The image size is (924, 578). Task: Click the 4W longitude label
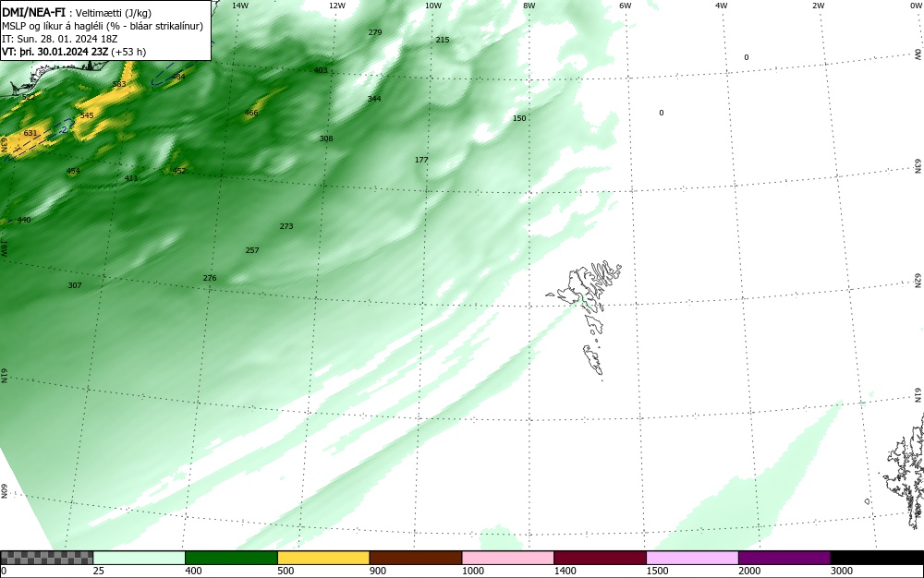click(722, 6)
